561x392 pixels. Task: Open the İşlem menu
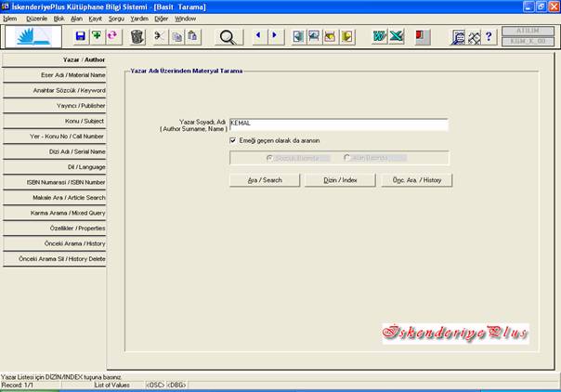click(x=10, y=19)
